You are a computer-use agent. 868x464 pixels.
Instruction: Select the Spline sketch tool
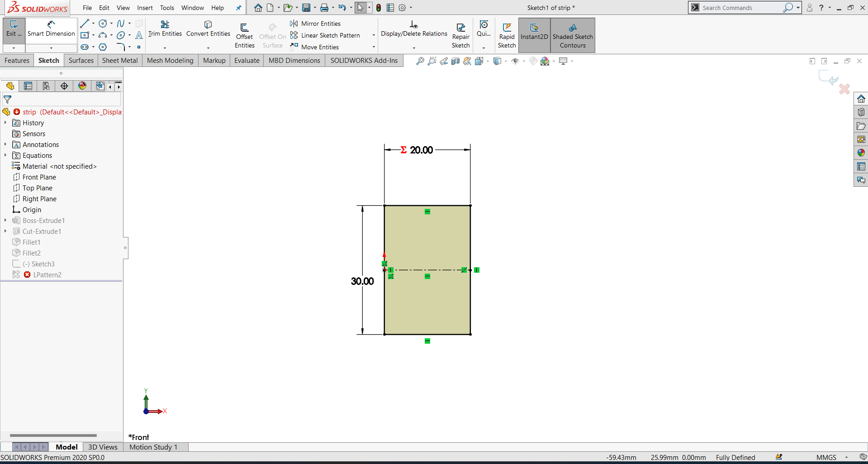pyautogui.click(x=121, y=24)
